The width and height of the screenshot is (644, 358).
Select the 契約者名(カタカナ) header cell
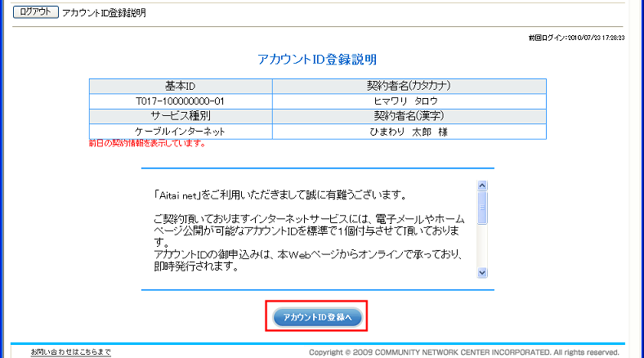click(409, 86)
